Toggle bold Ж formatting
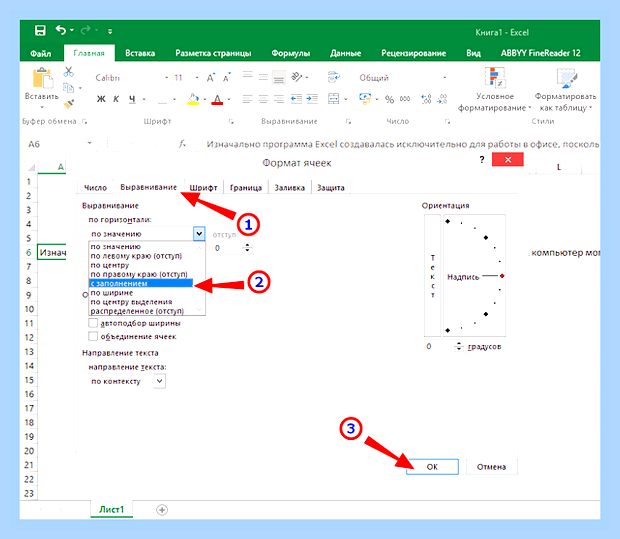Image resolution: width=620 pixels, height=539 pixels. (x=101, y=99)
